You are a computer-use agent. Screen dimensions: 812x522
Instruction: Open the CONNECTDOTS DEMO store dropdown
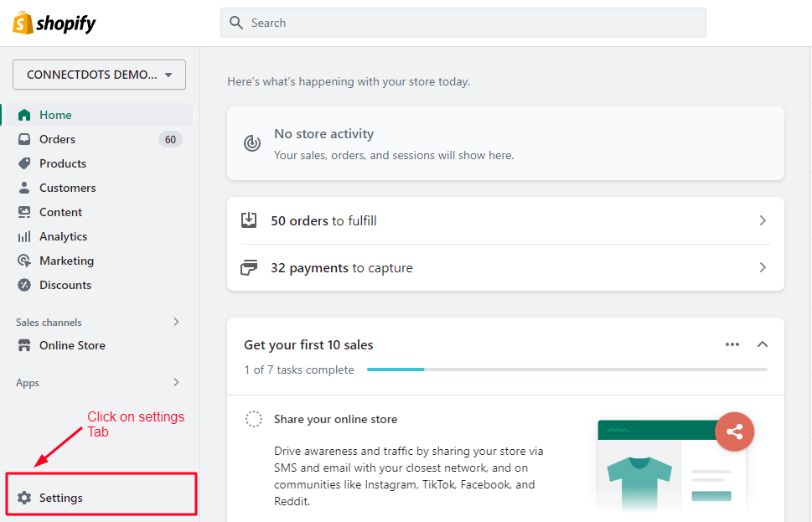pyautogui.click(x=99, y=75)
